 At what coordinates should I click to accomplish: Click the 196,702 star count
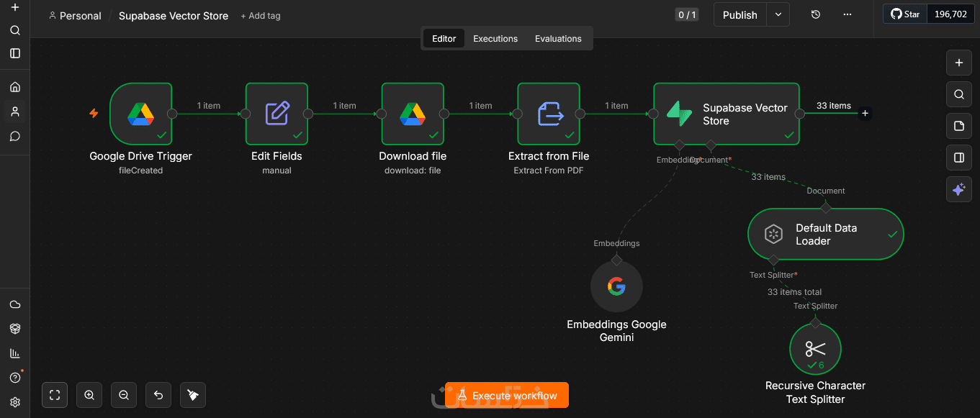[950, 14]
